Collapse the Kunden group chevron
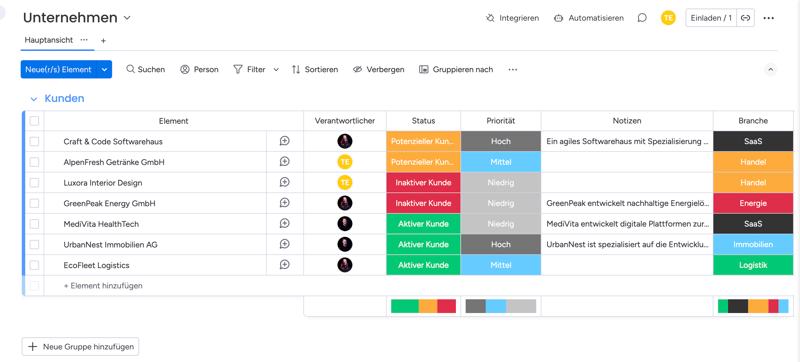The height and width of the screenshot is (362, 800). [x=34, y=99]
